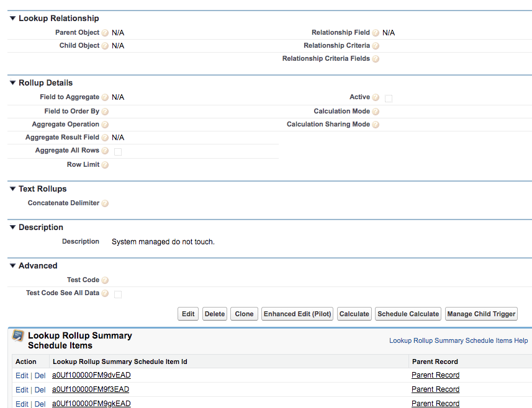Click the Manage Child Trigger button
The image size is (532, 408).
pyautogui.click(x=481, y=314)
